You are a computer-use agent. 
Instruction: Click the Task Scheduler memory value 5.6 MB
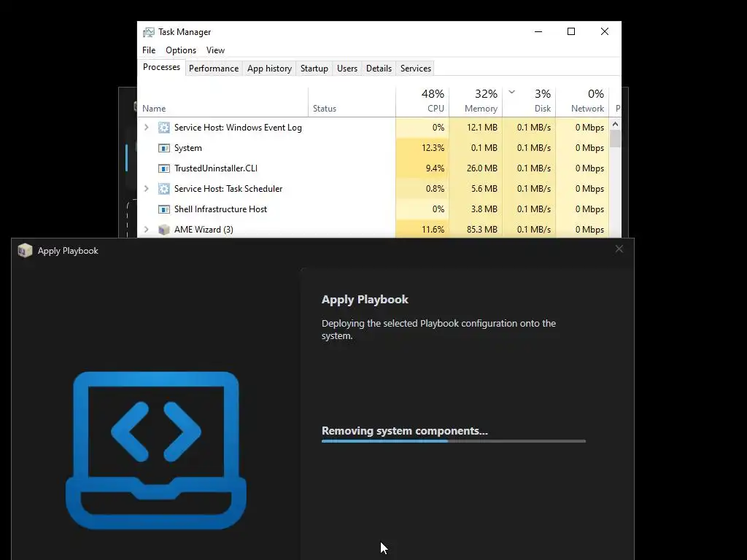tap(484, 189)
